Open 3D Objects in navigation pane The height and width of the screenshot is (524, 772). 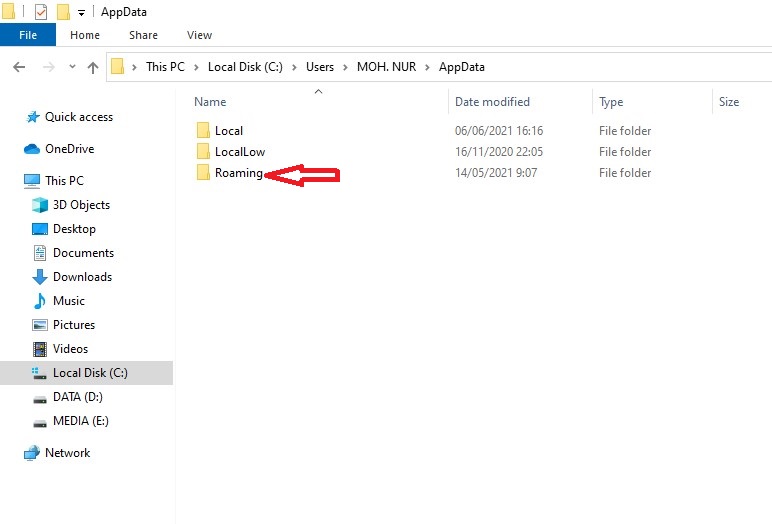coord(81,205)
